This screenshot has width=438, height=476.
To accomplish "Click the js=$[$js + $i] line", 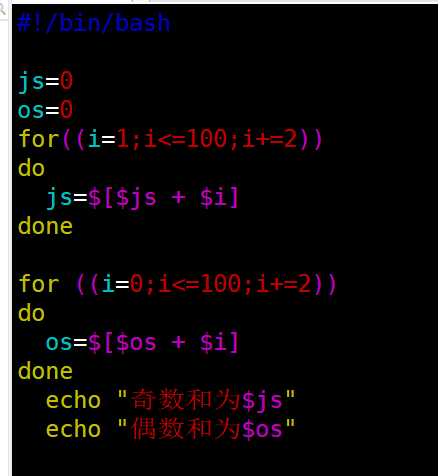I will (142, 198).
